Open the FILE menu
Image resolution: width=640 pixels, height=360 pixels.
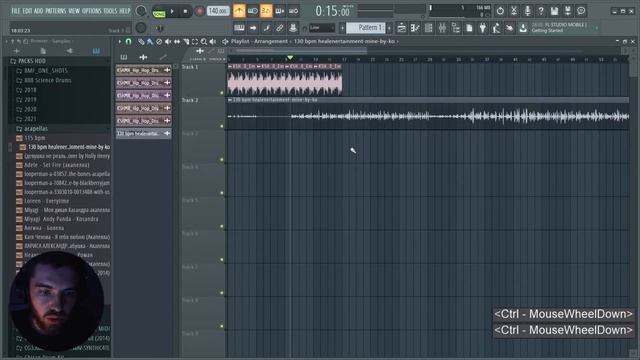click(x=16, y=11)
